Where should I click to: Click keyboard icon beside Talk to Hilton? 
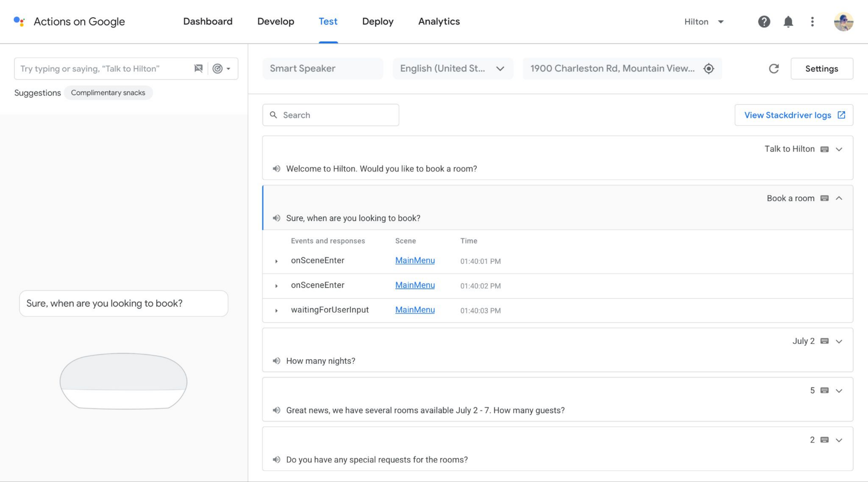click(x=825, y=149)
